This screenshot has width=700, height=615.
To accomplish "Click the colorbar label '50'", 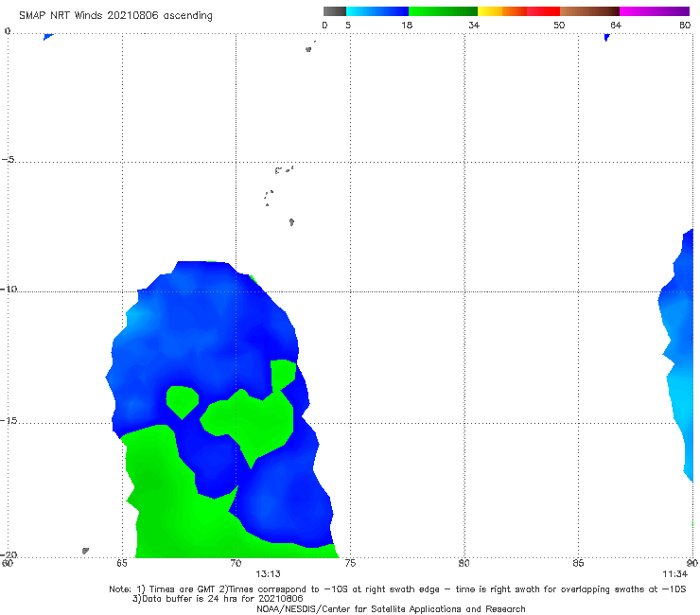I will point(559,26).
